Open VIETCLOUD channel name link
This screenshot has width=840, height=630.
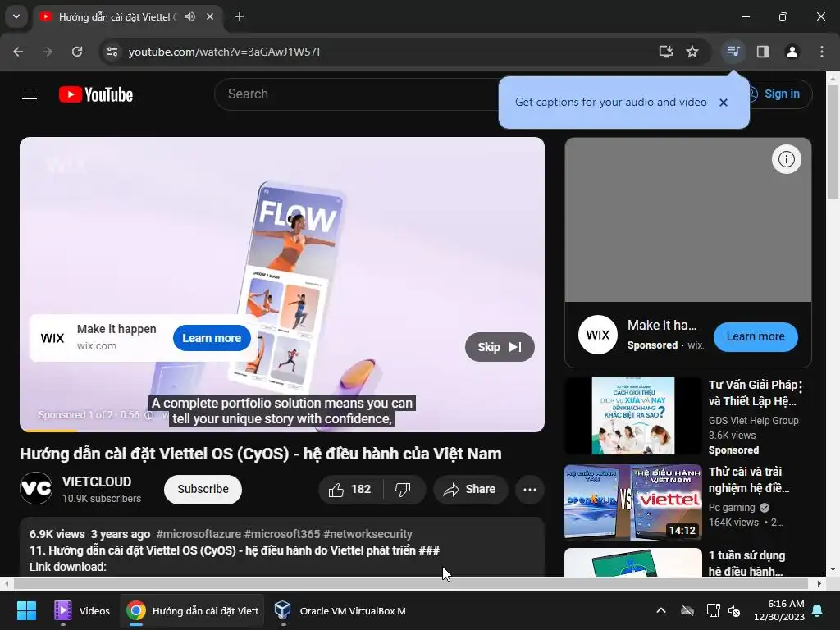pos(97,482)
